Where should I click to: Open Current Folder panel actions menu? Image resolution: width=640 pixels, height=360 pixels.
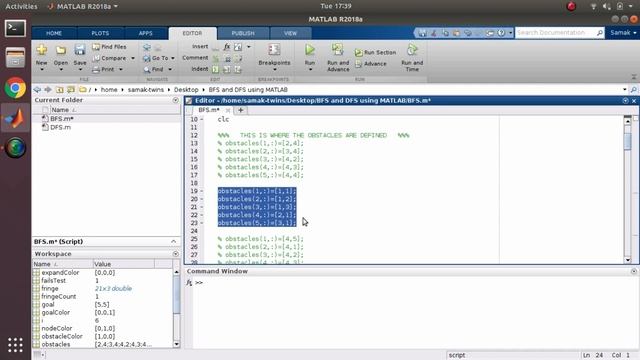[176, 100]
